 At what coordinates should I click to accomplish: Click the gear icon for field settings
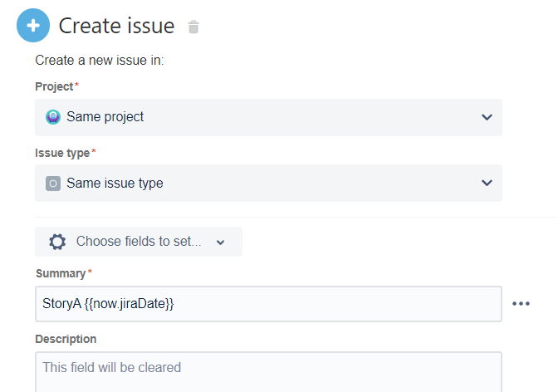click(x=57, y=242)
